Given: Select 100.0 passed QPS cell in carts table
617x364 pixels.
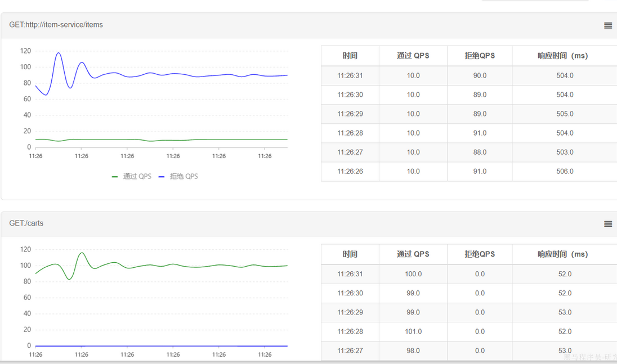Looking at the screenshot, I should [413, 274].
